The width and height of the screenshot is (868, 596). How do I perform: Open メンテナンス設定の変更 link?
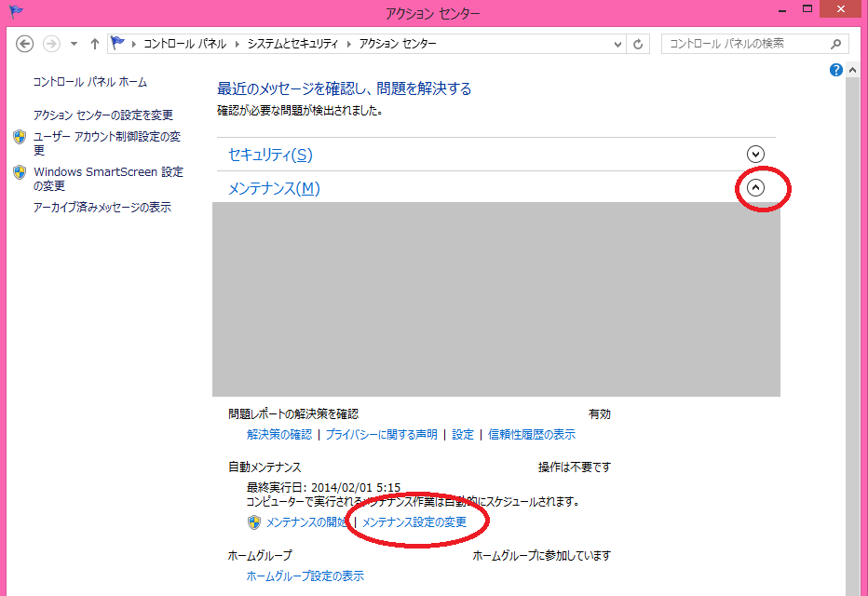coord(414,522)
